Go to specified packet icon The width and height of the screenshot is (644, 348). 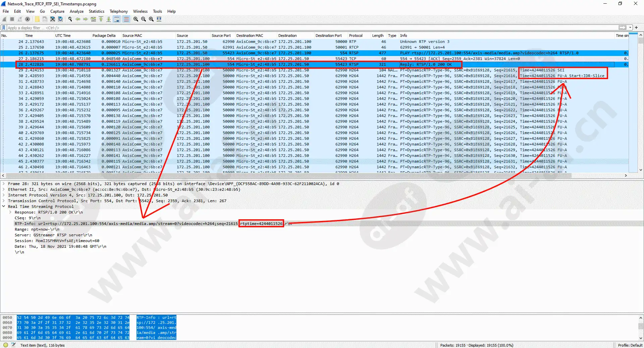(x=93, y=19)
